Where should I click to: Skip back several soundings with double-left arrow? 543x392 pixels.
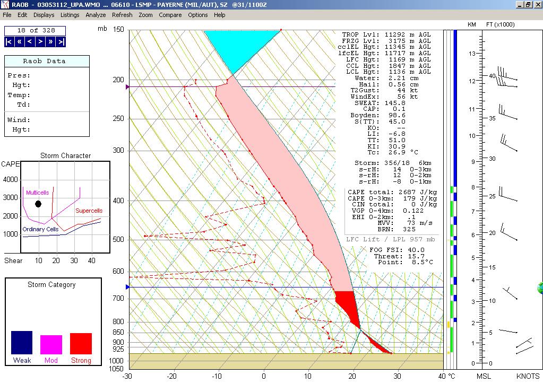click(x=20, y=42)
